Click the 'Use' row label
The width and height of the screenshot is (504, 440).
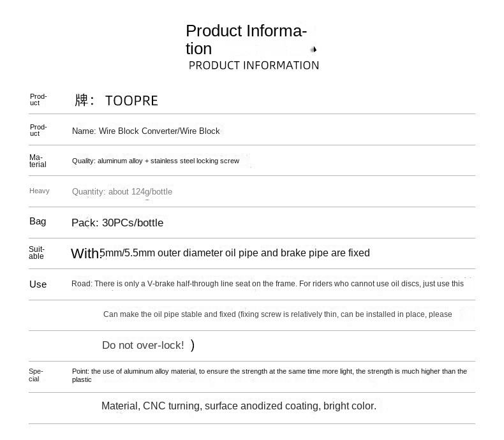coord(38,284)
